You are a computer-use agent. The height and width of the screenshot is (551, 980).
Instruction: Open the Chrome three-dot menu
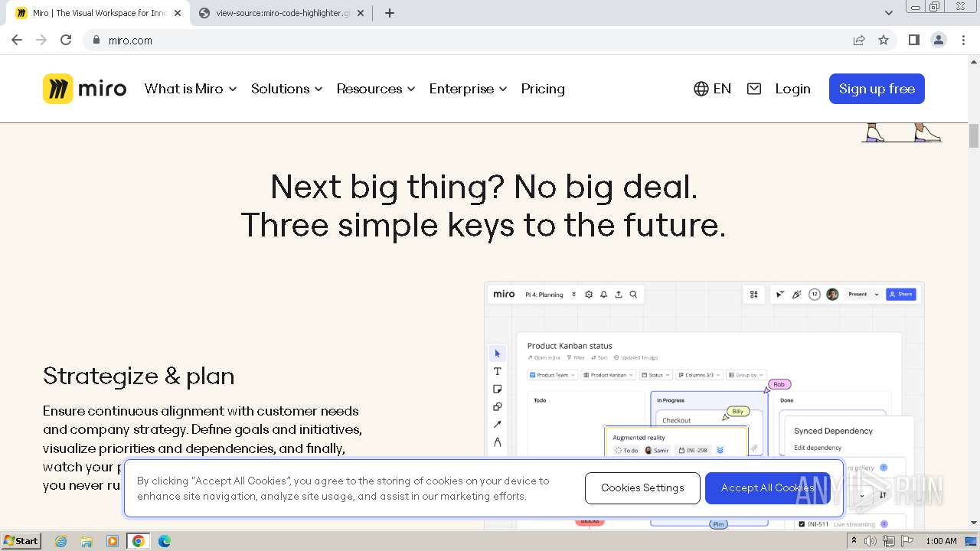[963, 40]
